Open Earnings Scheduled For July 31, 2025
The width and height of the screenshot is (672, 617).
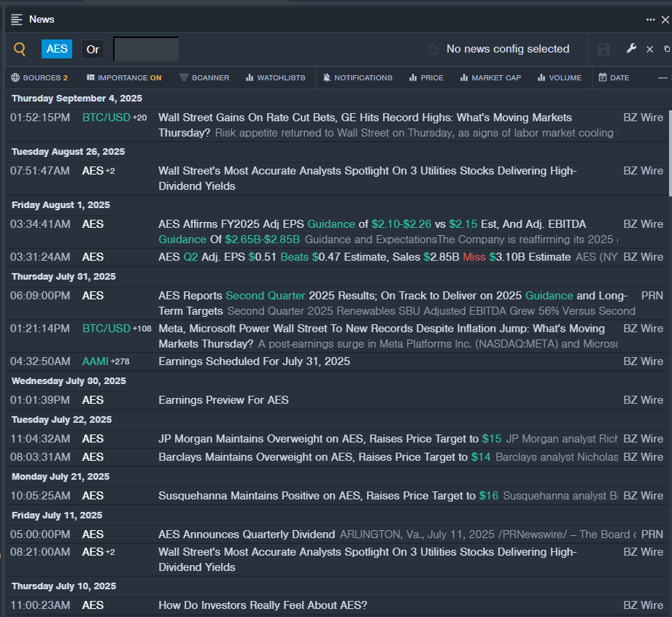[254, 361]
